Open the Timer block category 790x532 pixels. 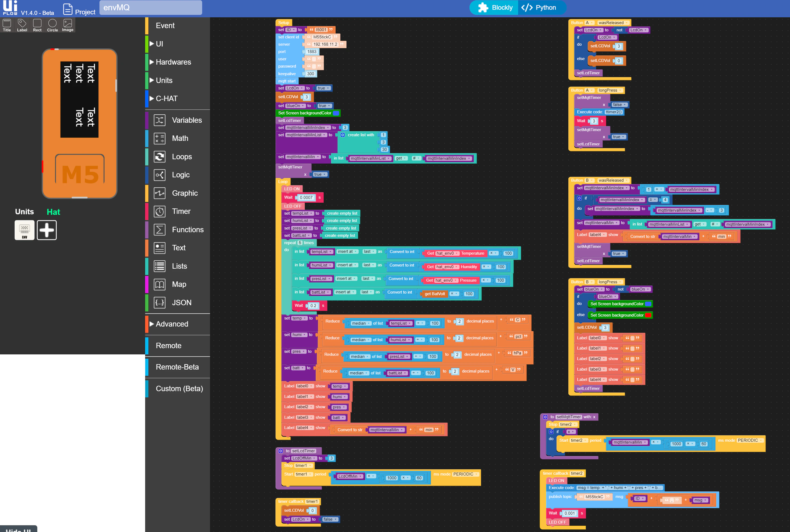pyautogui.click(x=178, y=211)
